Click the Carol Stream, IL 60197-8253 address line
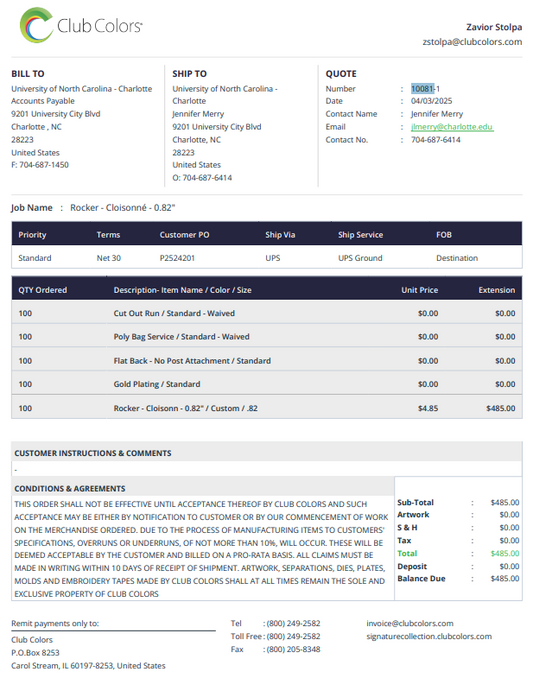This screenshot has height=697, width=533. coord(88,665)
